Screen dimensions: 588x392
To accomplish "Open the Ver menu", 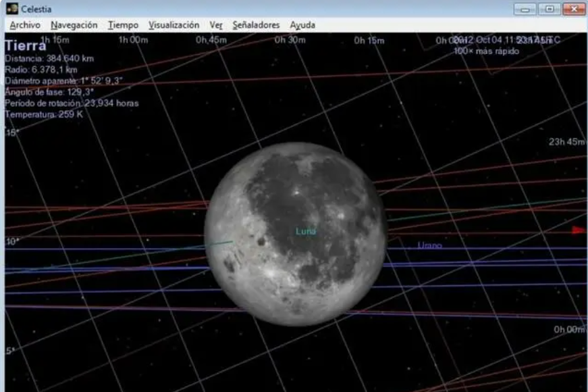I will click(x=216, y=25).
